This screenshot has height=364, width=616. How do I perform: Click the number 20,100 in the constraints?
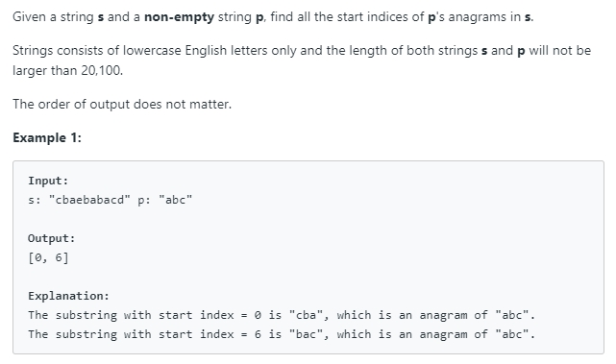pos(102,71)
